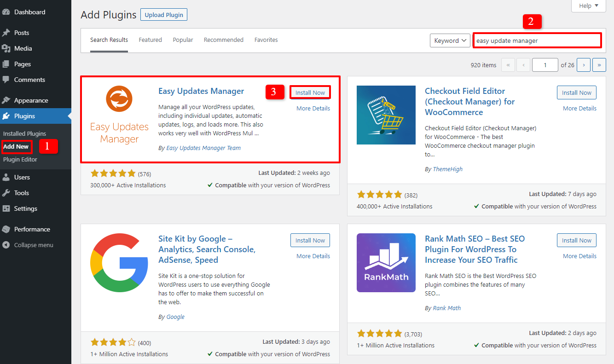Click the Pages icon in sidebar
614x364 pixels.
point(6,64)
